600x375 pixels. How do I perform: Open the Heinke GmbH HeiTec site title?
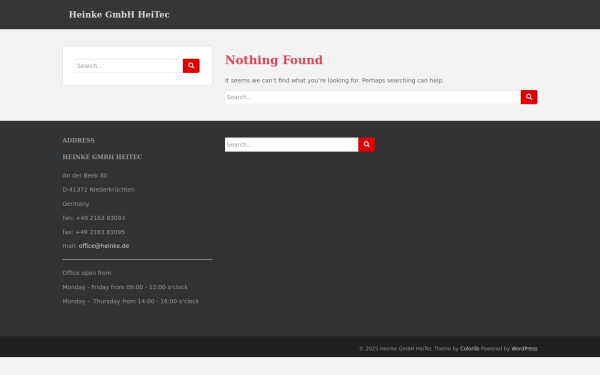pos(119,15)
